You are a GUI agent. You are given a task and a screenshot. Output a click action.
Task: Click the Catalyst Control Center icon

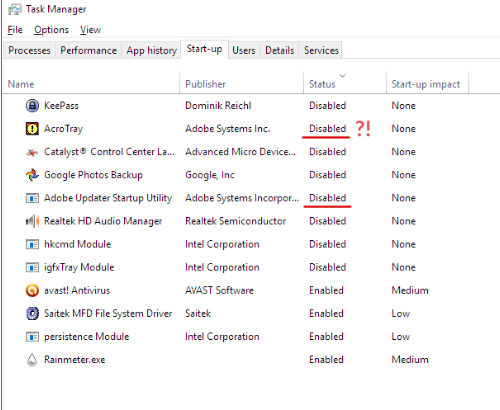(32, 152)
